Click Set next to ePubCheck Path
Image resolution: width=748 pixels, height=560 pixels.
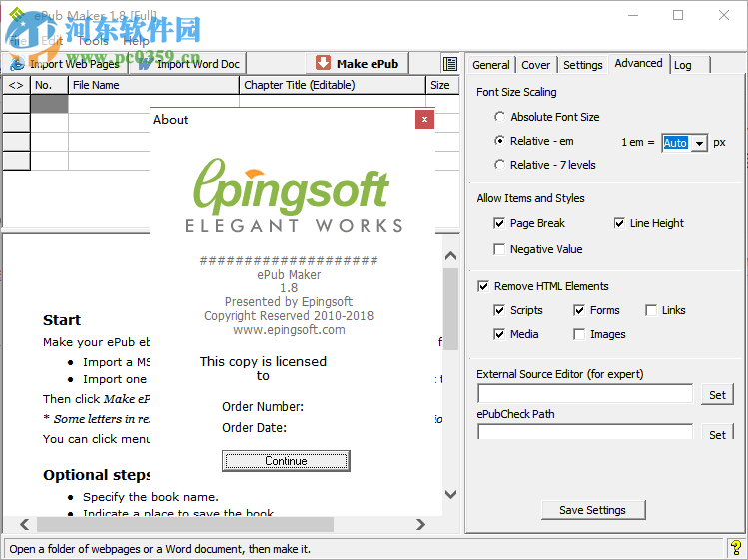[717, 432]
